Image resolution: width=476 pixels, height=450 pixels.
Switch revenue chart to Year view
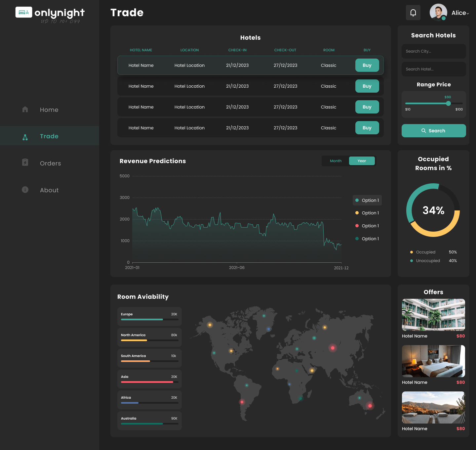tap(362, 161)
